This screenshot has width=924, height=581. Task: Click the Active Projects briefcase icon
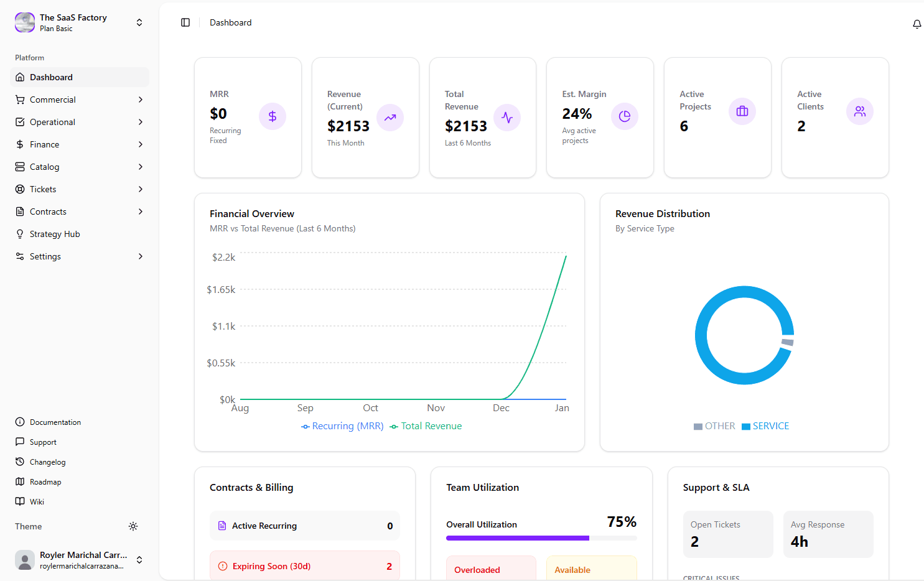[x=742, y=111]
